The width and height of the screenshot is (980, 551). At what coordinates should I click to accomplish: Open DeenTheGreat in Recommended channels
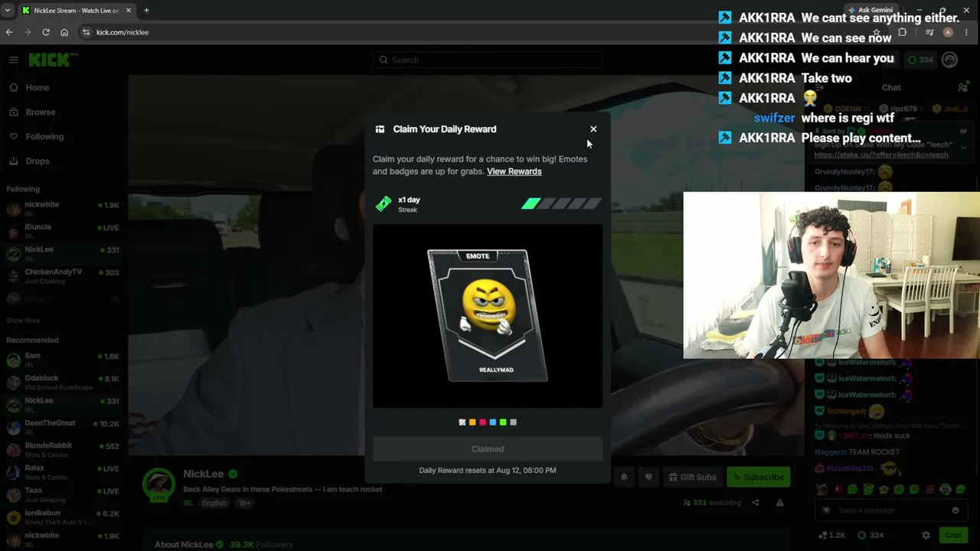pyautogui.click(x=63, y=427)
